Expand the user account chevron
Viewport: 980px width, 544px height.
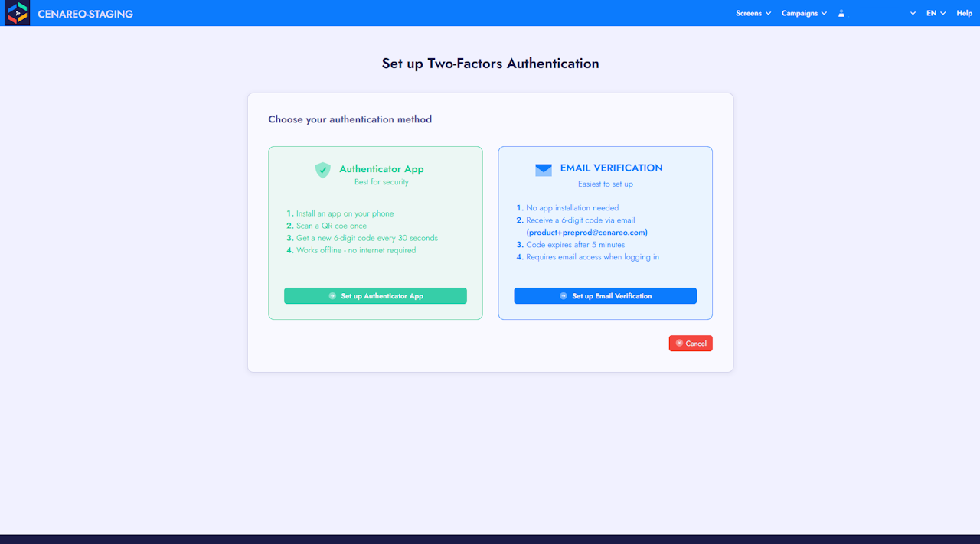coord(913,14)
